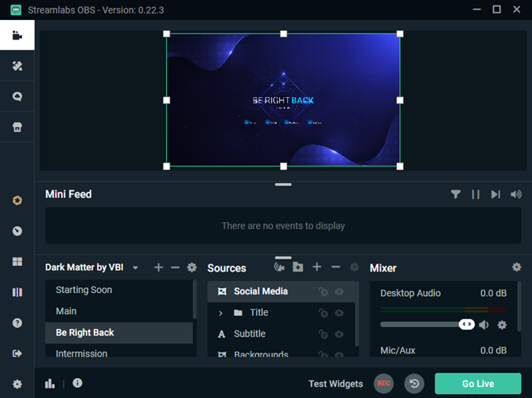Viewport: 532px width, 398px height.
Task: Skip the current alert in Mini Feed
Action: coord(495,194)
